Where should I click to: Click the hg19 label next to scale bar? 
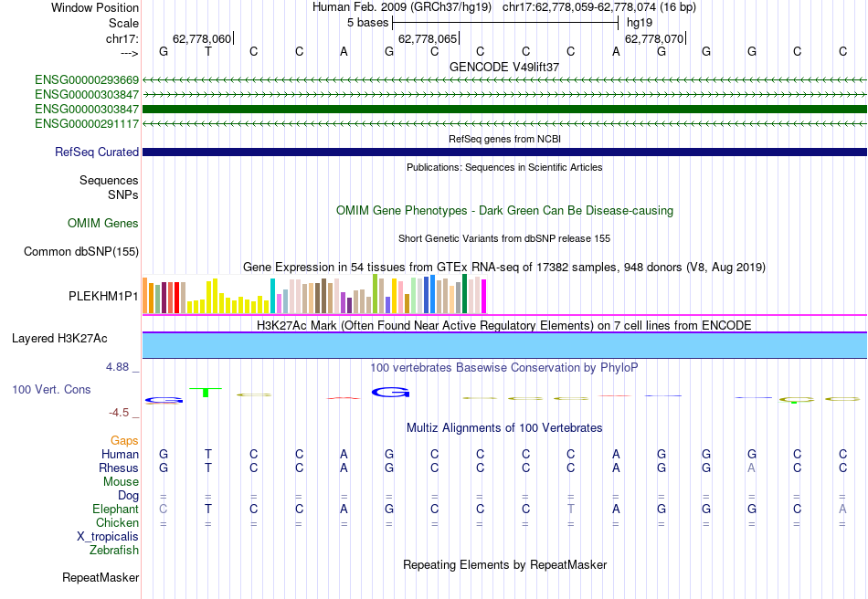click(640, 23)
